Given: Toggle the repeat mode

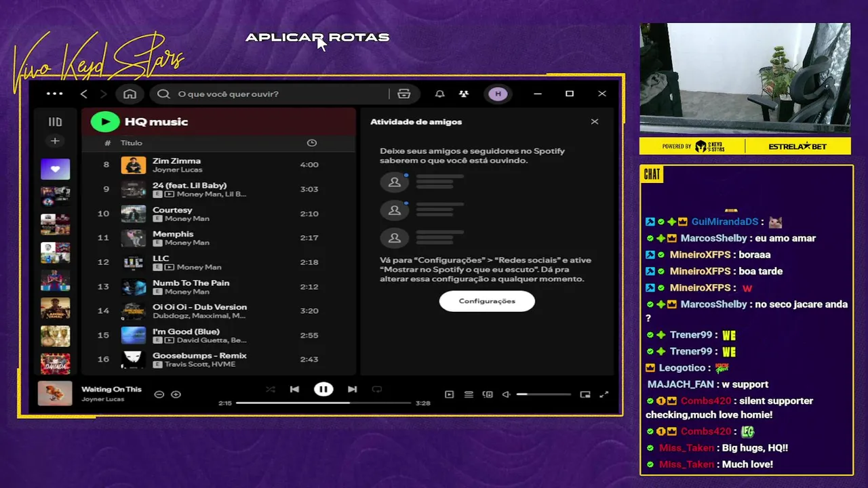Looking at the screenshot, I should pyautogui.click(x=377, y=389).
